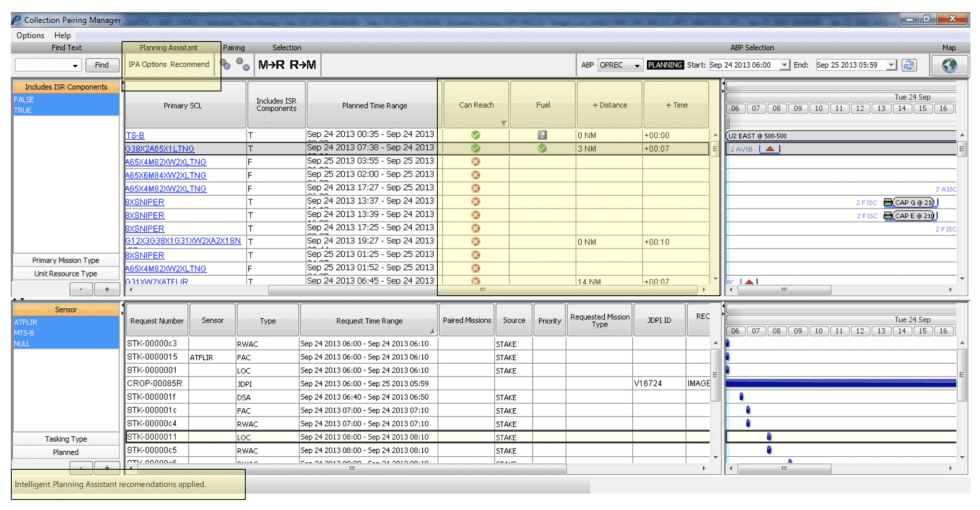
Task: Expand the Unit Resource Type filter panel
Action: coord(66,274)
